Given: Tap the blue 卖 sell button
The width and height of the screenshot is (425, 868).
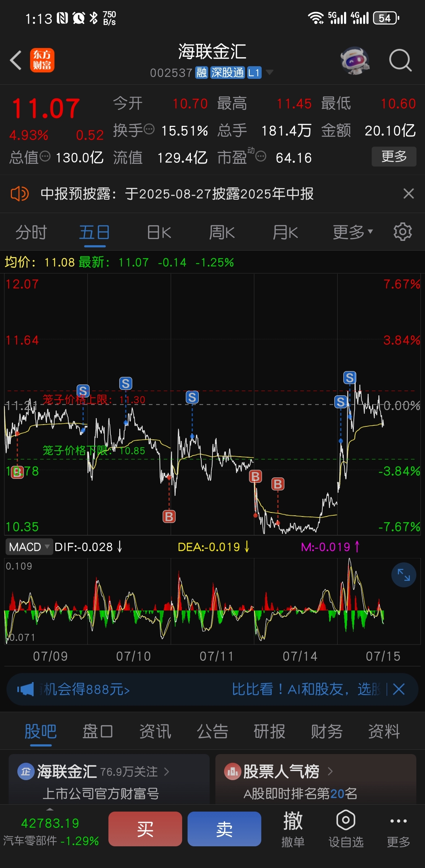Looking at the screenshot, I should [224, 829].
